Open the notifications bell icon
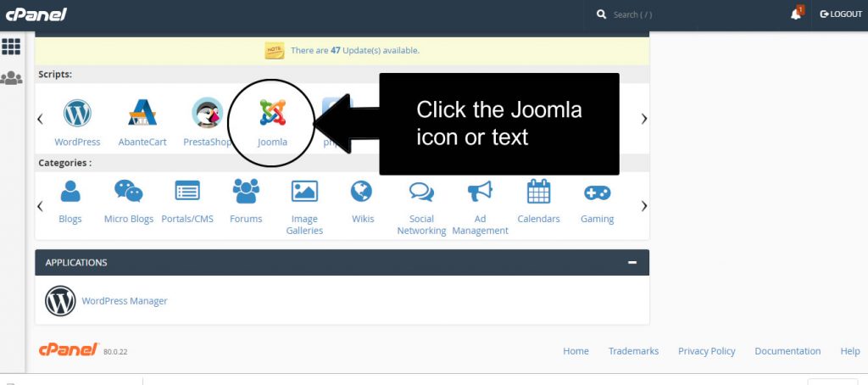Viewport: 868px width, 385px height. (x=797, y=14)
